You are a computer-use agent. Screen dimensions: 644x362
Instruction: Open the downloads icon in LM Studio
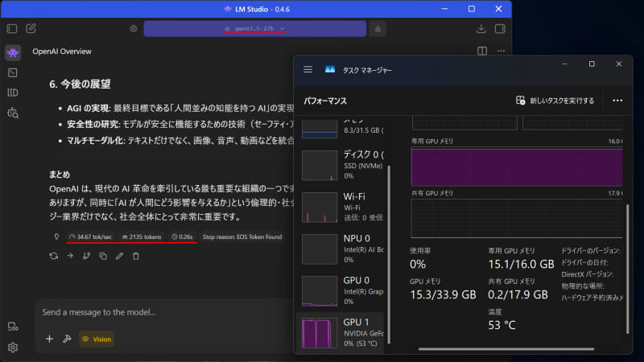(x=481, y=29)
